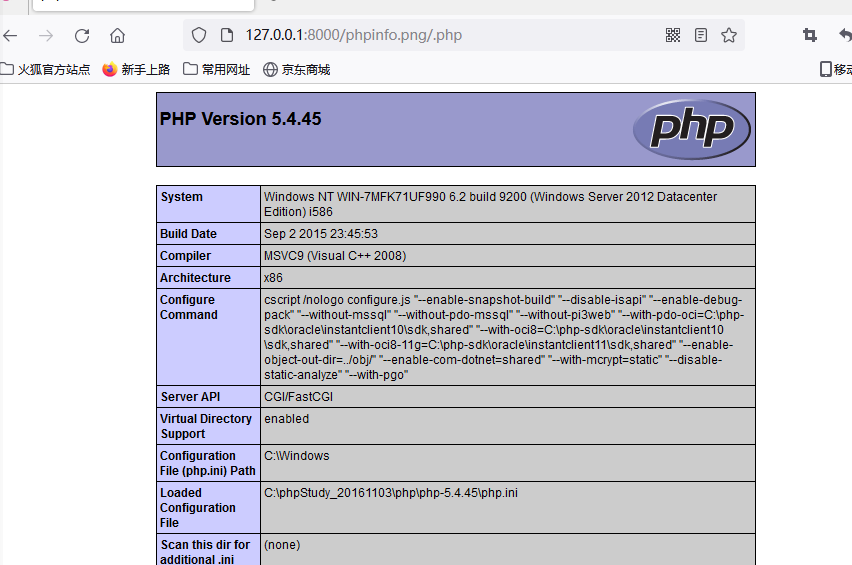Reload the page with the refresh icon
The image size is (852, 565).
tap(82, 36)
